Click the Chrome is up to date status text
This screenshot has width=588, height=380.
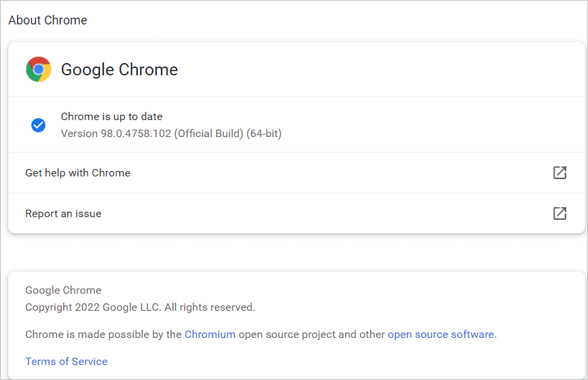pos(111,117)
